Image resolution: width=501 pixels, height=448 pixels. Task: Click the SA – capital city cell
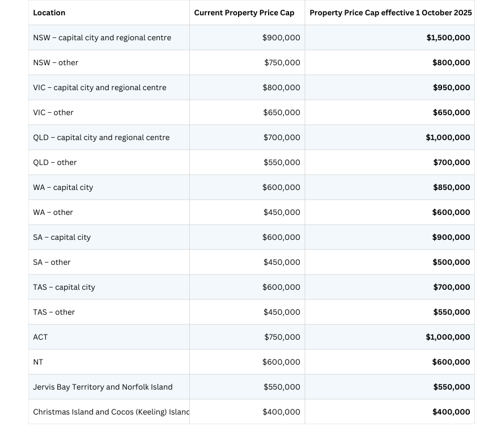coord(62,237)
